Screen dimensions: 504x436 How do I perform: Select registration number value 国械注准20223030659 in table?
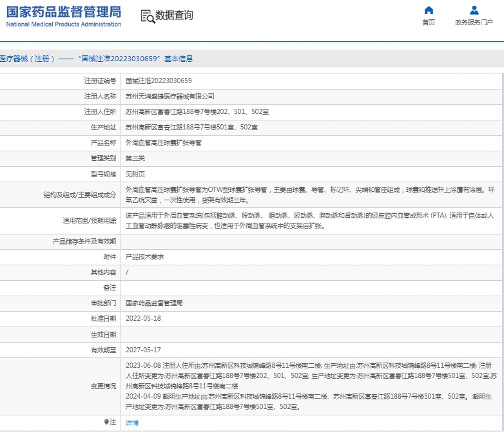tap(159, 81)
